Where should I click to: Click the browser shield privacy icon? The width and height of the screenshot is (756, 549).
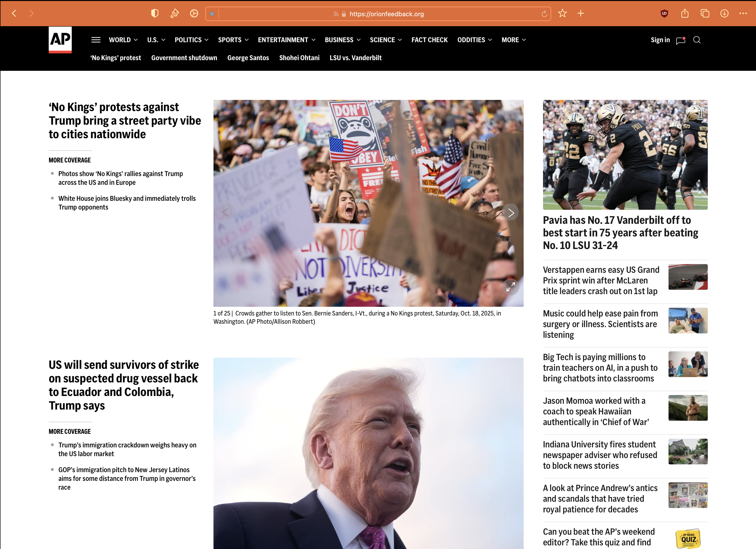click(x=155, y=13)
